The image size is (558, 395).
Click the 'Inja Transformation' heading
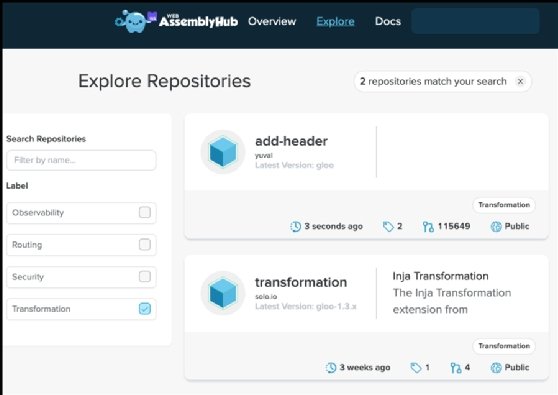tap(440, 276)
